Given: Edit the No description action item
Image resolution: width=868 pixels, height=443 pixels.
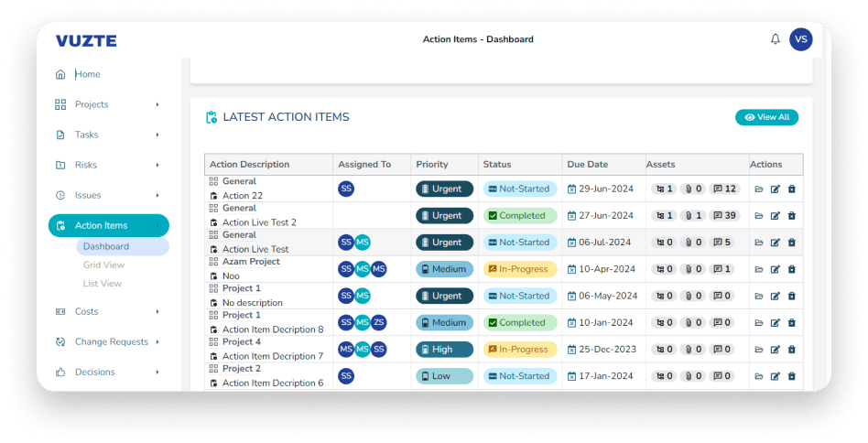Looking at the screenshot, I should [x=775, y=296].
